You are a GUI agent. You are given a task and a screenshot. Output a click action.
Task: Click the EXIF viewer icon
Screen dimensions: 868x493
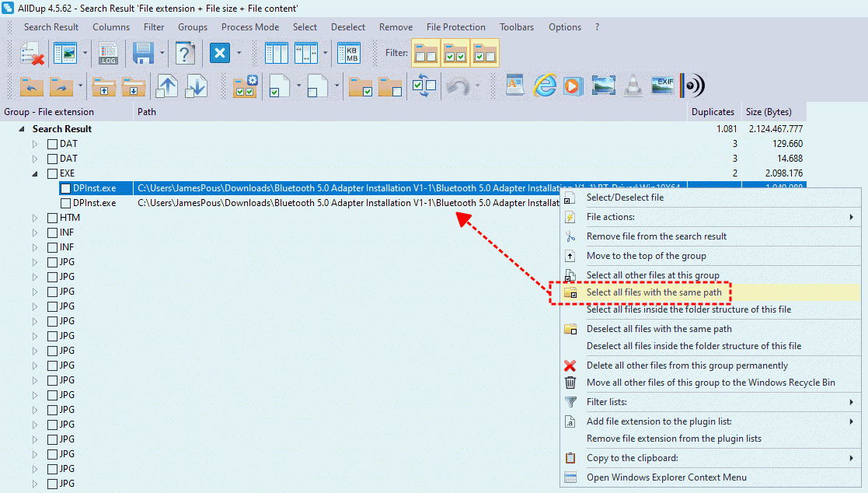[x=662, y=86]
